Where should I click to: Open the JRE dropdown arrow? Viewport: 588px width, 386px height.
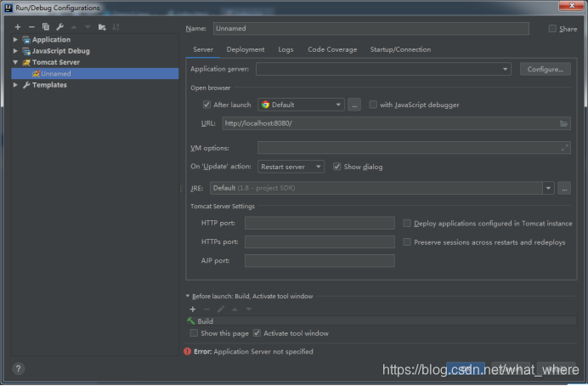[548, 188]
